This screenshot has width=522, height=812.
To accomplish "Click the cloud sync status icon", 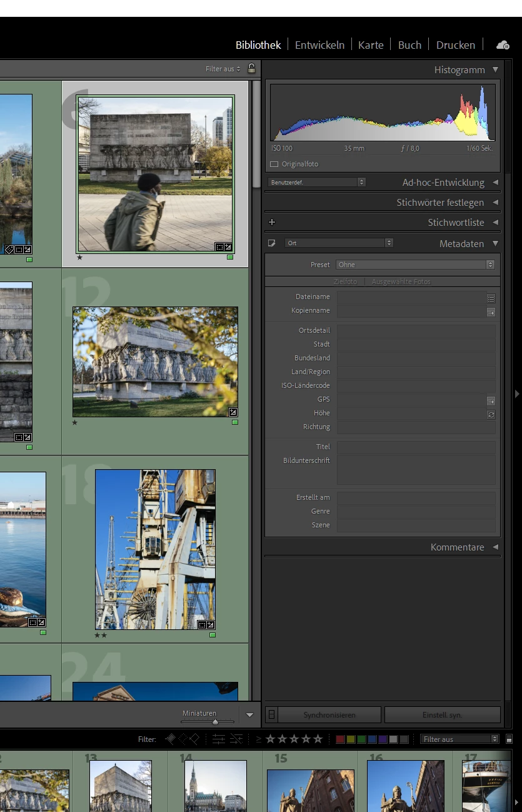I will tap(503, 45).
